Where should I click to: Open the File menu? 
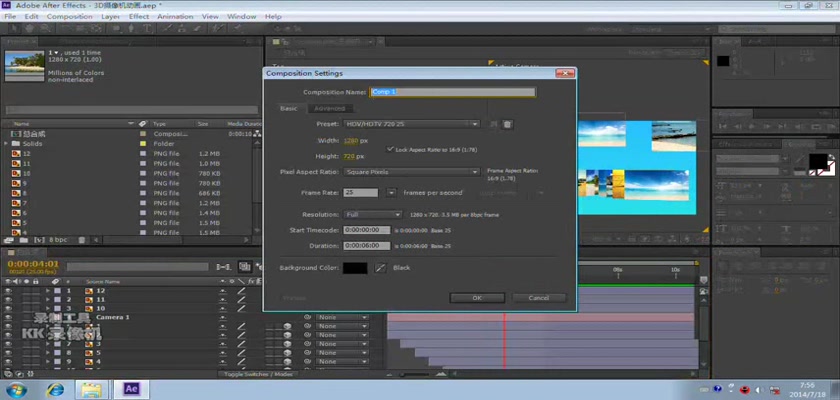[x=10, y=17]
